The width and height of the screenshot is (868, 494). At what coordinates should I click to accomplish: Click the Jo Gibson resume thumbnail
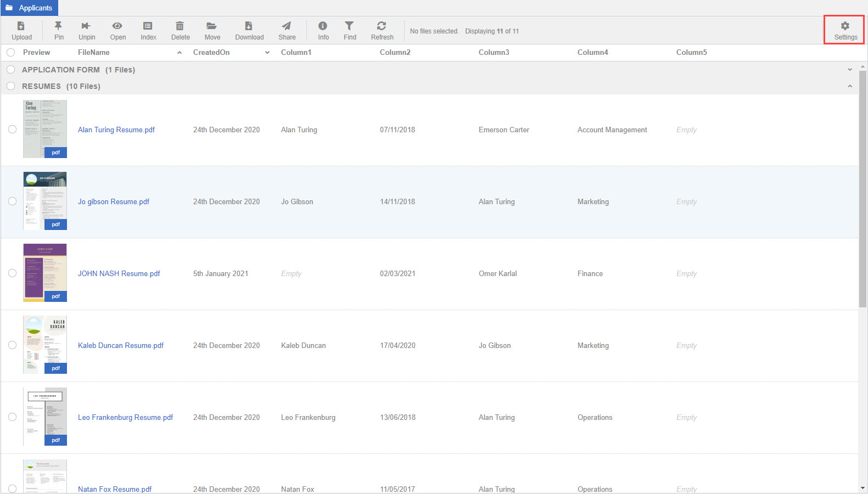[45, 201]
